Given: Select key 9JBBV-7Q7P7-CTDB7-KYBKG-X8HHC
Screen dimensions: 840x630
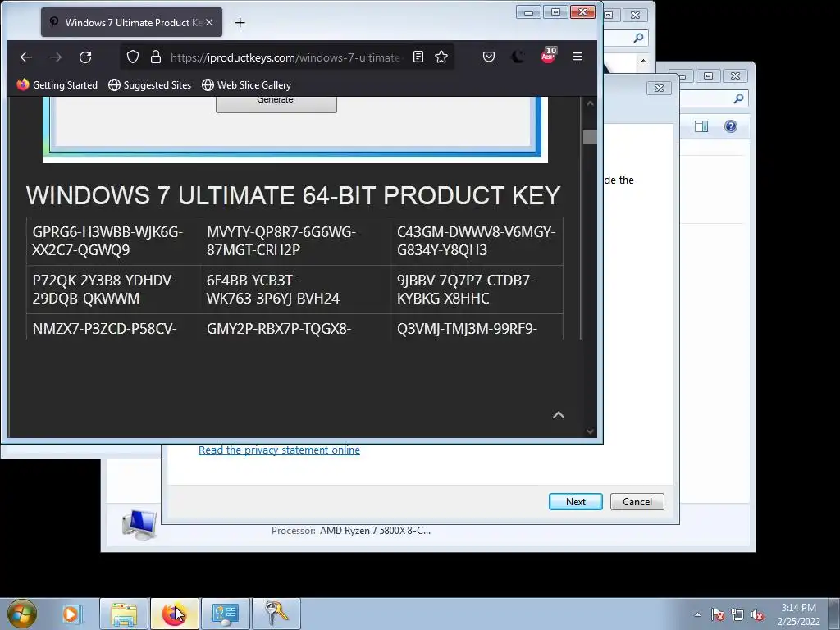Looking at the screenshot, I should tap(466, 290).
